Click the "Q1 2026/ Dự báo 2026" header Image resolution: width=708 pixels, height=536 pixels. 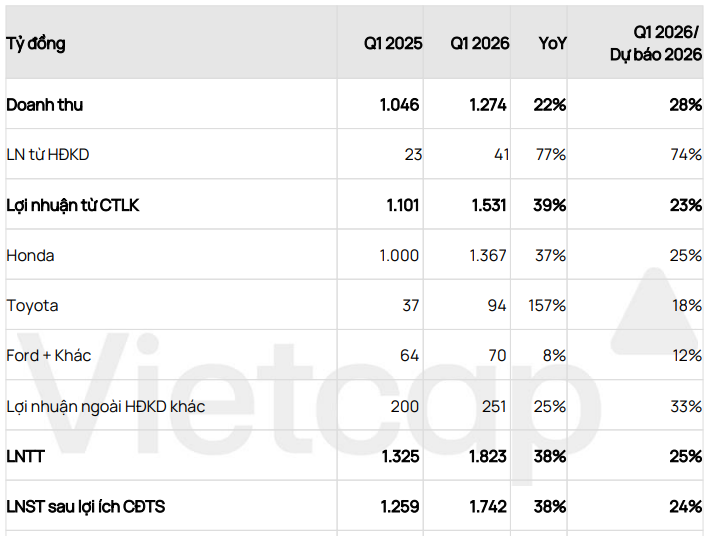click(x=656, y=43)
